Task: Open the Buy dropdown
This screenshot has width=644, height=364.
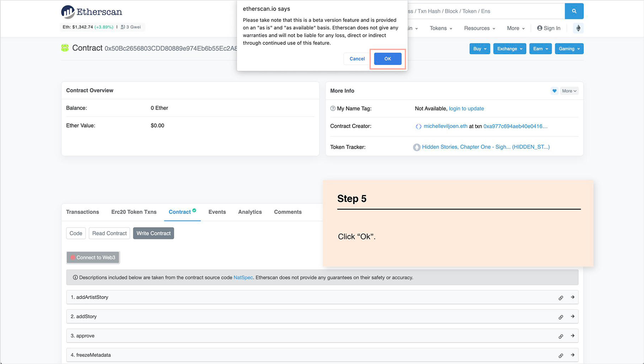Action: coord(479,49)
